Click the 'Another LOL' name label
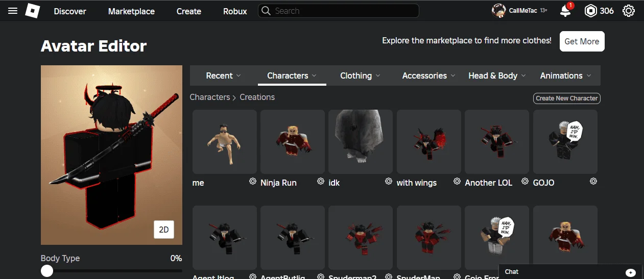Image resolution: width=644 pixels, height=279 pixels. [489, 183]
